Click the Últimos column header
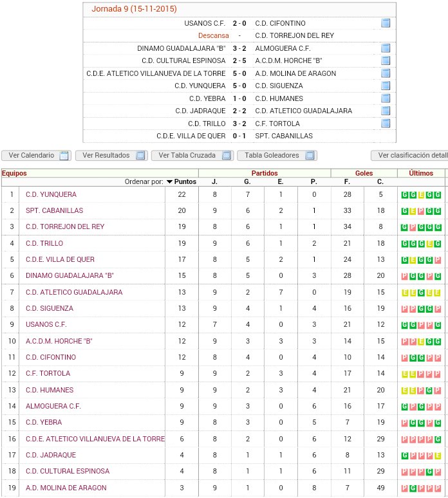This screenshot has height=498, width=448. coord(421,173)
